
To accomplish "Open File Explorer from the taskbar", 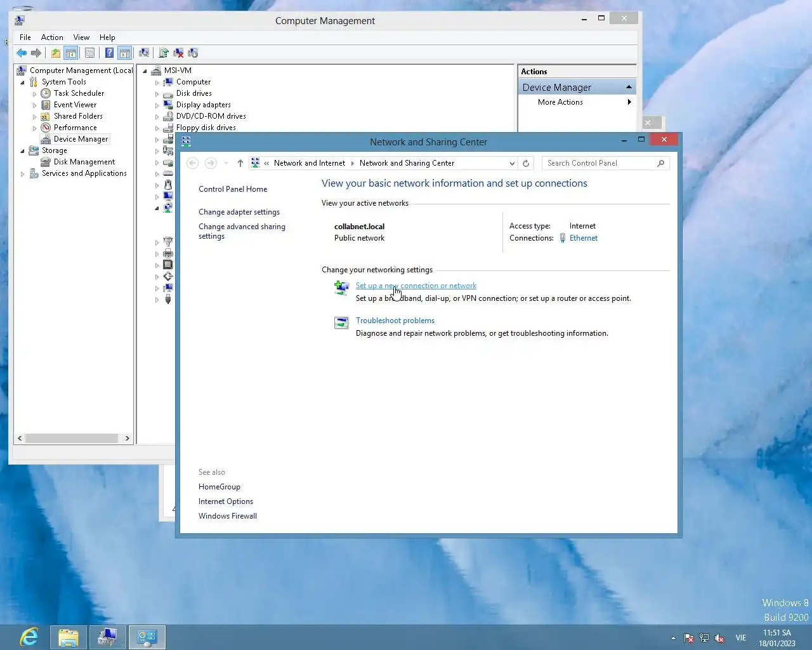I will tap(69, 637).
